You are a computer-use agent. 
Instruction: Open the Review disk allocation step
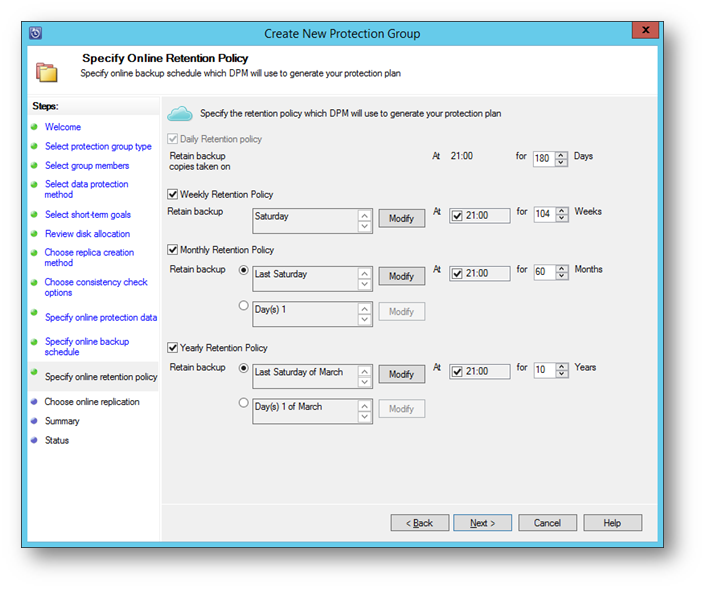click(87, 234)
